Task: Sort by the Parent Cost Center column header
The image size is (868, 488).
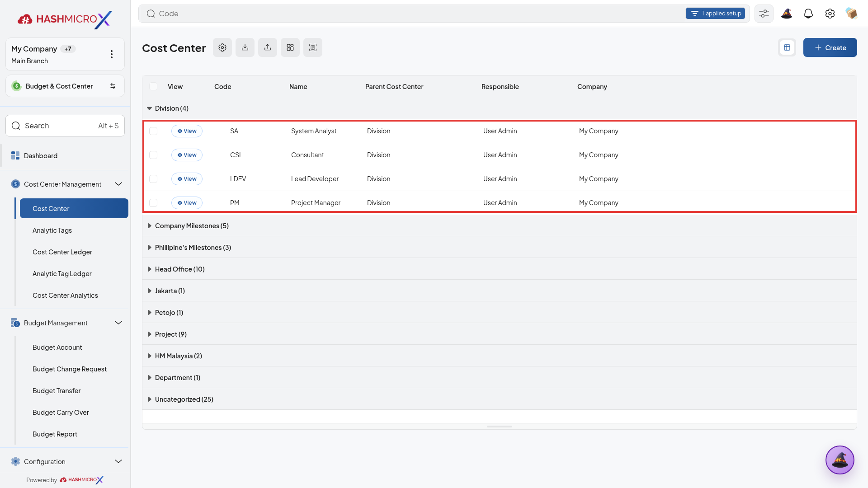Action: pos(394,87)
